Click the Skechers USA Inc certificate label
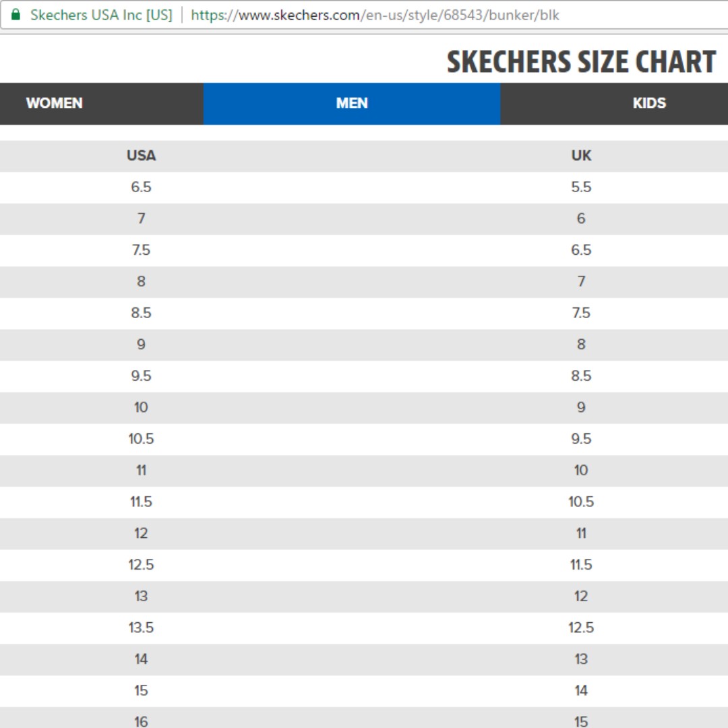 pos(101,15)
